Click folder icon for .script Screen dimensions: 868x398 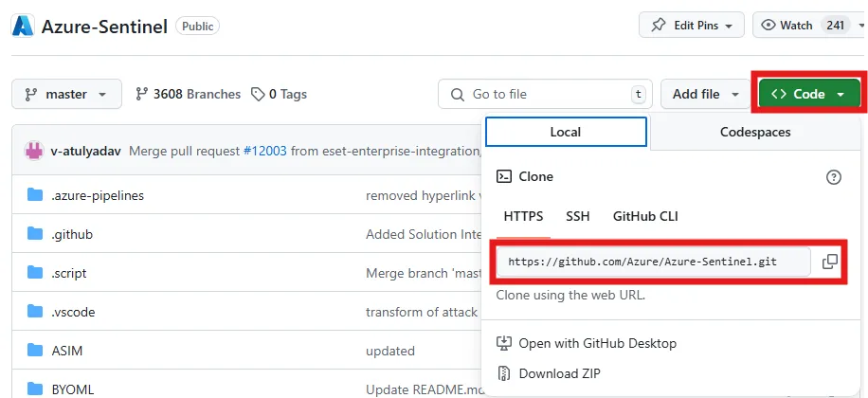click(x=35, y=272)
